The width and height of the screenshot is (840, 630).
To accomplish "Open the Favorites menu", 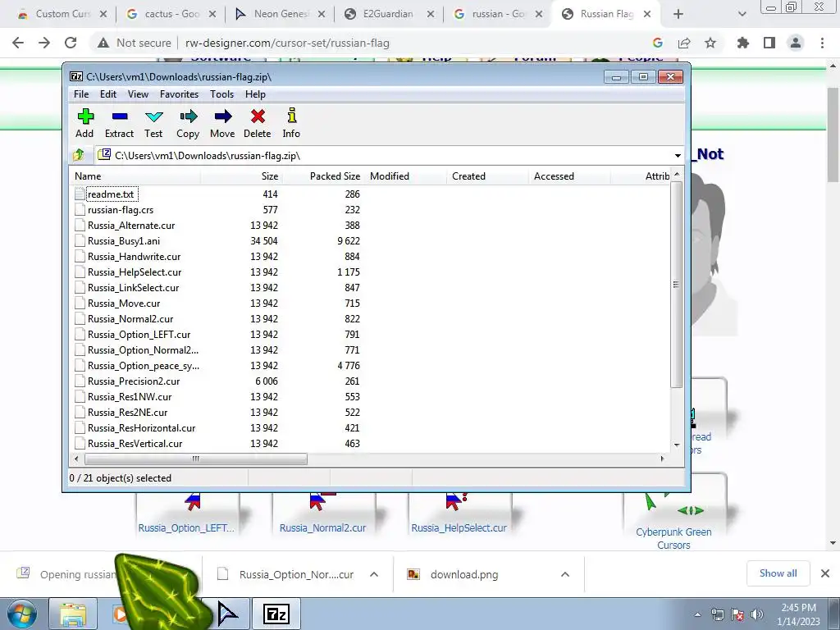I will [179, 94].
